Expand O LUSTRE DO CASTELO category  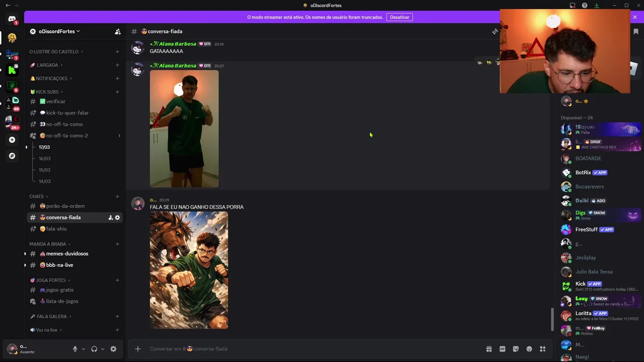pos(56,52)
